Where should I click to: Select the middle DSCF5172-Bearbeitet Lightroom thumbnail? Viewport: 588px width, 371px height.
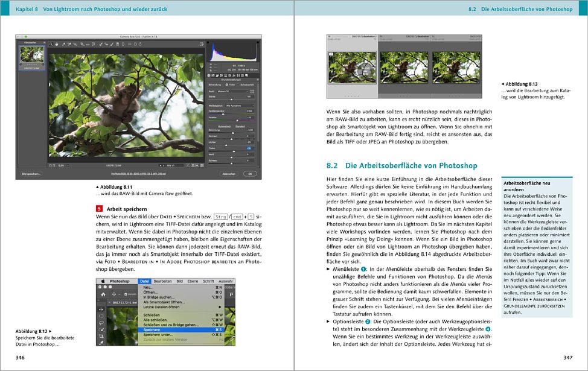404,67
